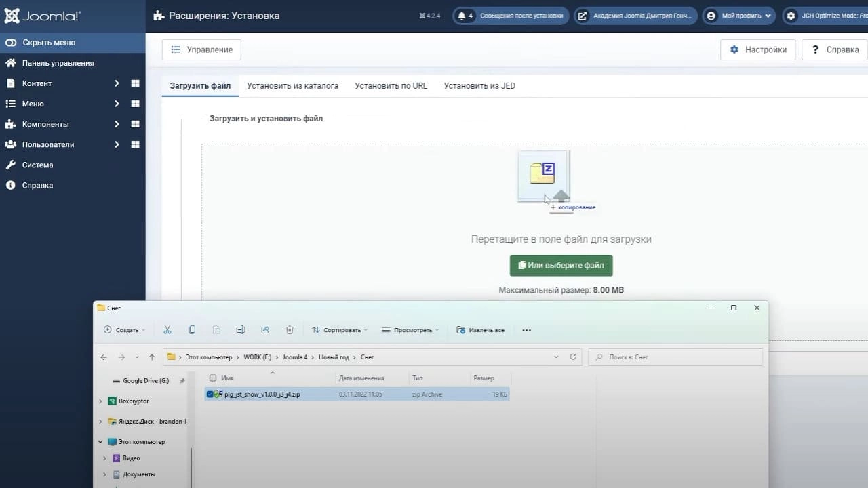
Task: Expand the Видео tree node
Action: [104, 458]
